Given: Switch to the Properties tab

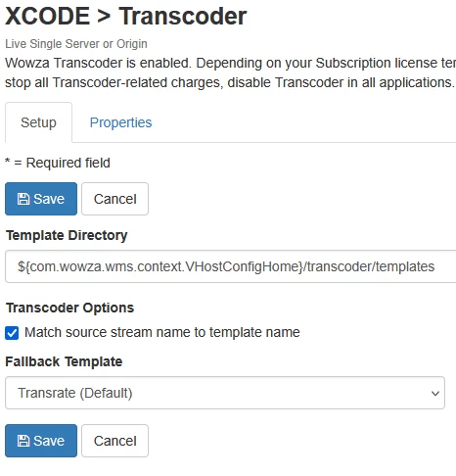Looking at the screenshot, I should 120,122.
